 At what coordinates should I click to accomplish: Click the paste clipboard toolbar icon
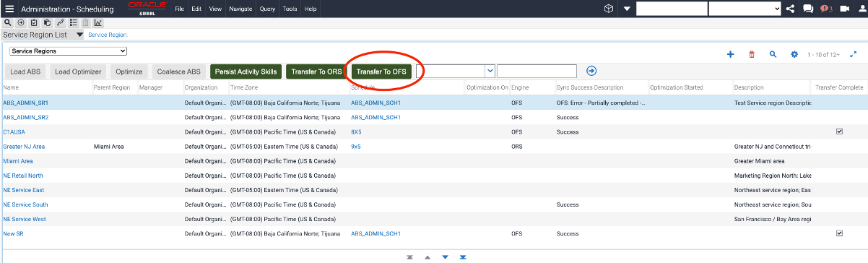pyautogui.click(x=47, y=23)
